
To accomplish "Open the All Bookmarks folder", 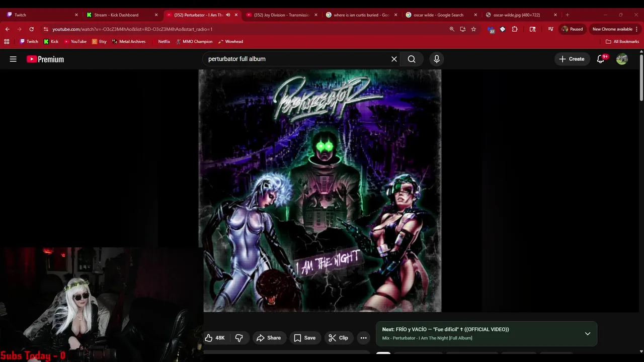I will tap(622, 42).
